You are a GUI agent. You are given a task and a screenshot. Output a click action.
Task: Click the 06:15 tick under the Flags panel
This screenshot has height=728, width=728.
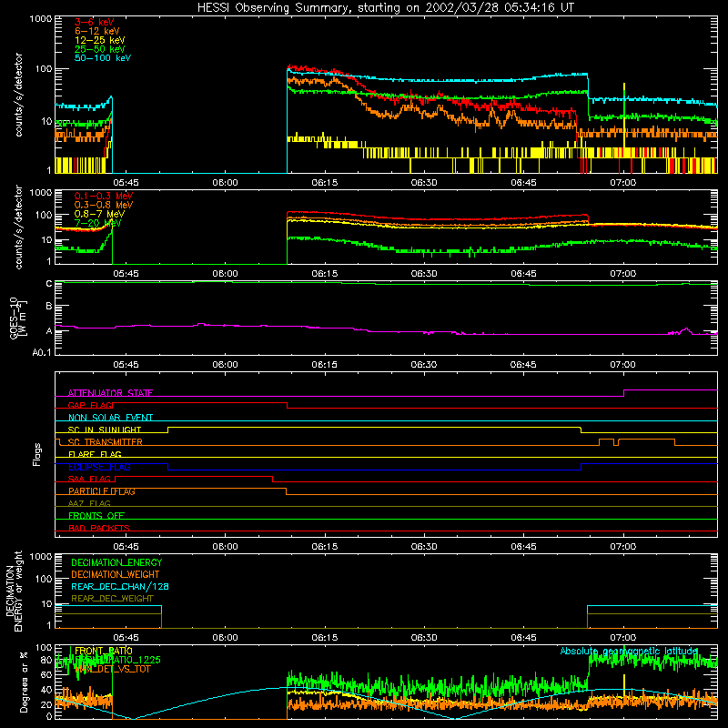325,547
